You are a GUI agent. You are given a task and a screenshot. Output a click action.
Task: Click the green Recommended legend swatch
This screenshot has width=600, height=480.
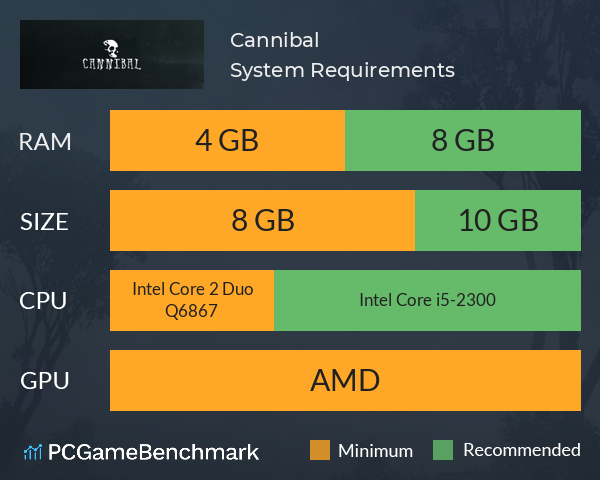(x=443, y=450)
